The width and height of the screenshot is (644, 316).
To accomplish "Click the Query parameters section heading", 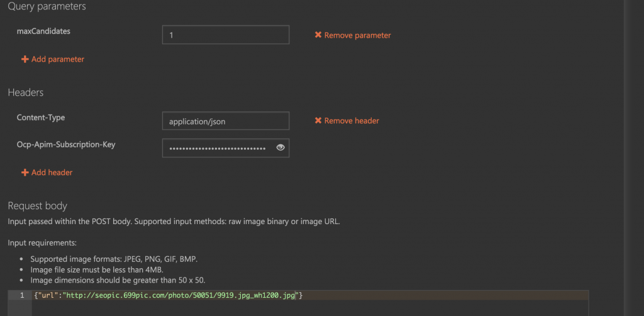I will [x=47, y=7].
